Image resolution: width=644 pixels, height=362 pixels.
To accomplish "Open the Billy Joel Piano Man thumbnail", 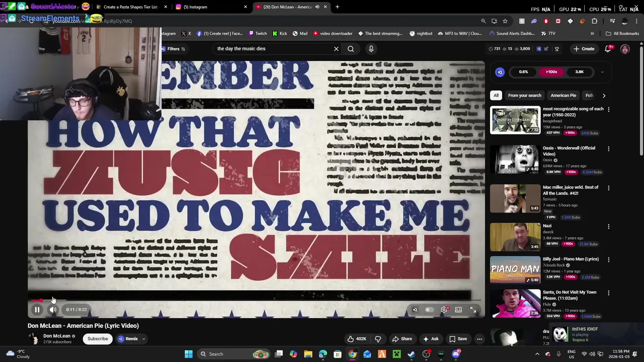I will click(x=515, y=270).
